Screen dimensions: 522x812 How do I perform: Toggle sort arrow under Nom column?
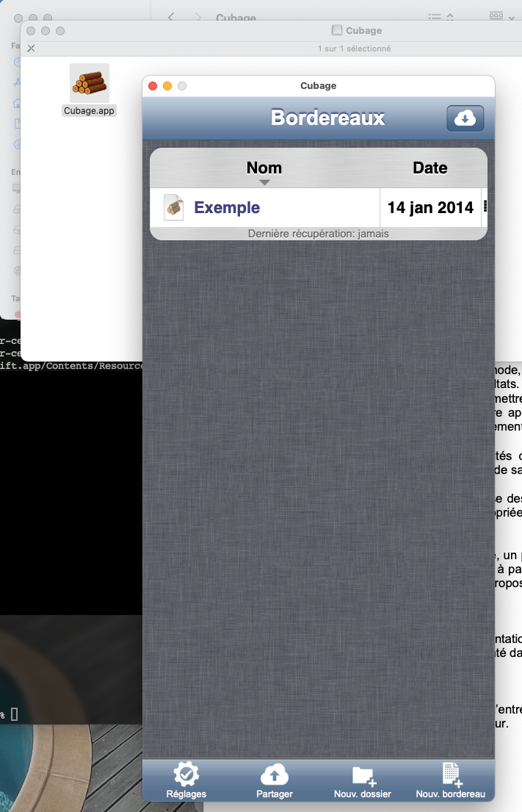264,182
